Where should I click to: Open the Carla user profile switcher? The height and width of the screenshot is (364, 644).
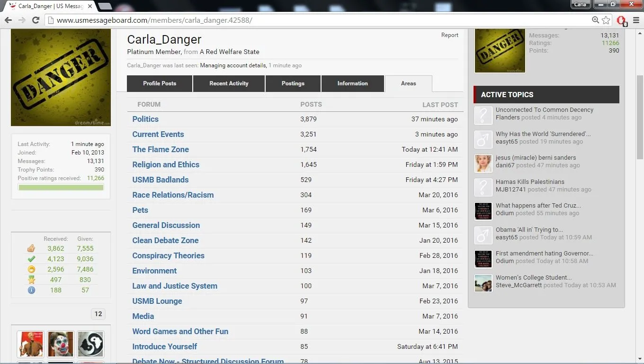click(x=580, y=4)
